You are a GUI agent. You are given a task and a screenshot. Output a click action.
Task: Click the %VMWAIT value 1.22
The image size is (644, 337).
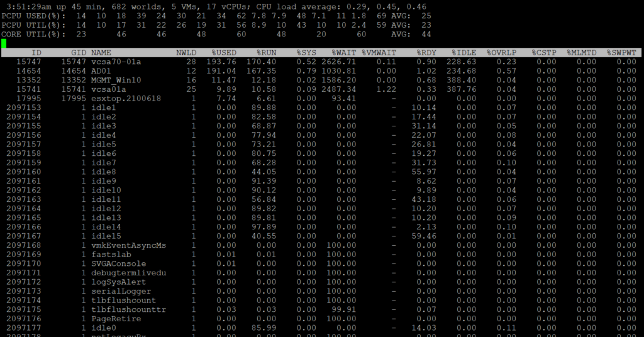click(x=386, y=89)
